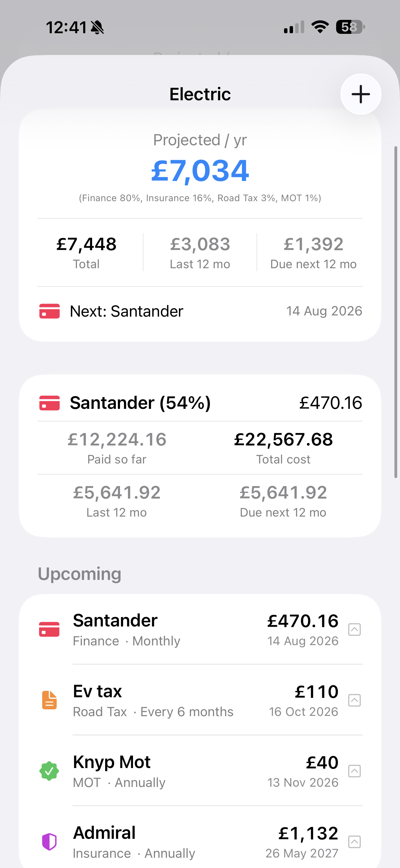The height and width of the screenshot is (868, 400).
Task: Tap the green checkmark badge for Knyp Mot
Action: 49,771
